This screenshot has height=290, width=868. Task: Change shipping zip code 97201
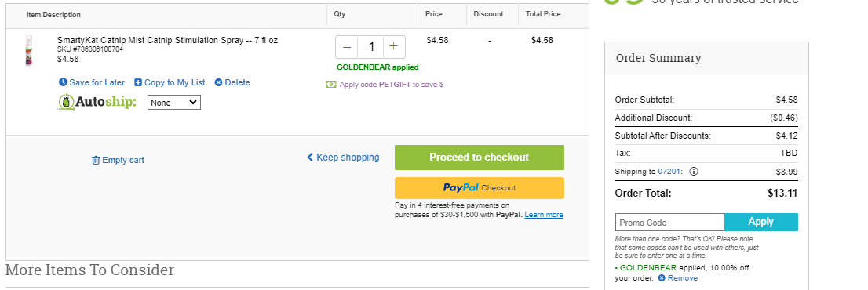[668, 171]
